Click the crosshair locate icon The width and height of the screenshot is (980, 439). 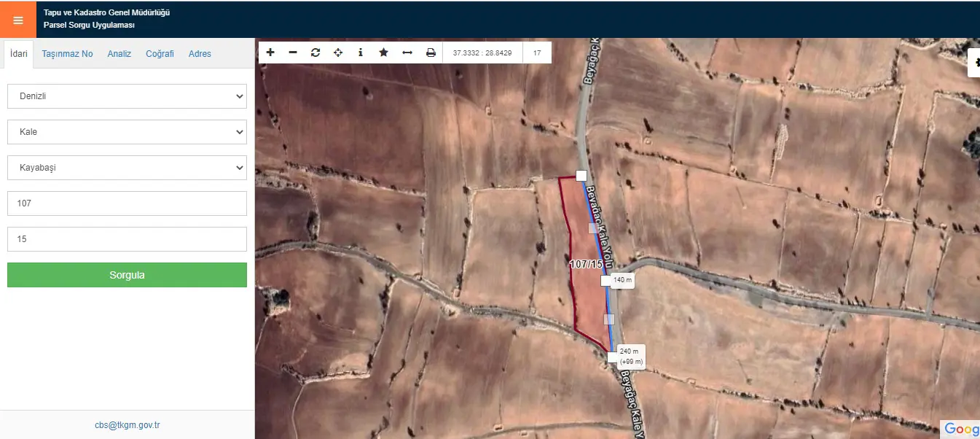click(338, 53)
